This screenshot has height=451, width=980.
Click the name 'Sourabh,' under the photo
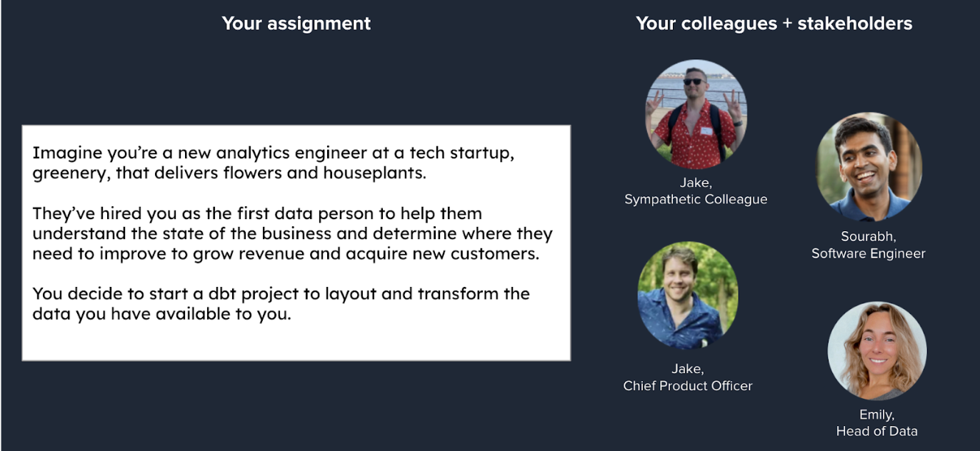tap(869, 236)
